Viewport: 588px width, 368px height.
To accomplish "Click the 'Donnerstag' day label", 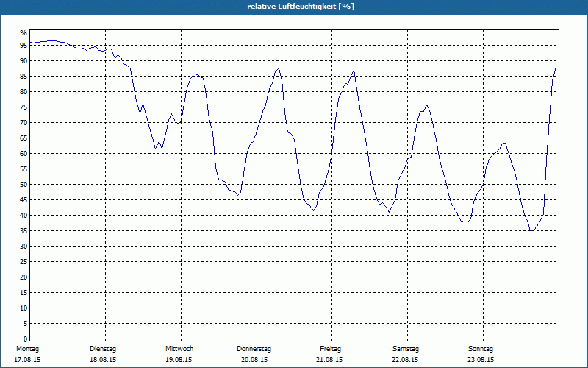I will [254, 349].
